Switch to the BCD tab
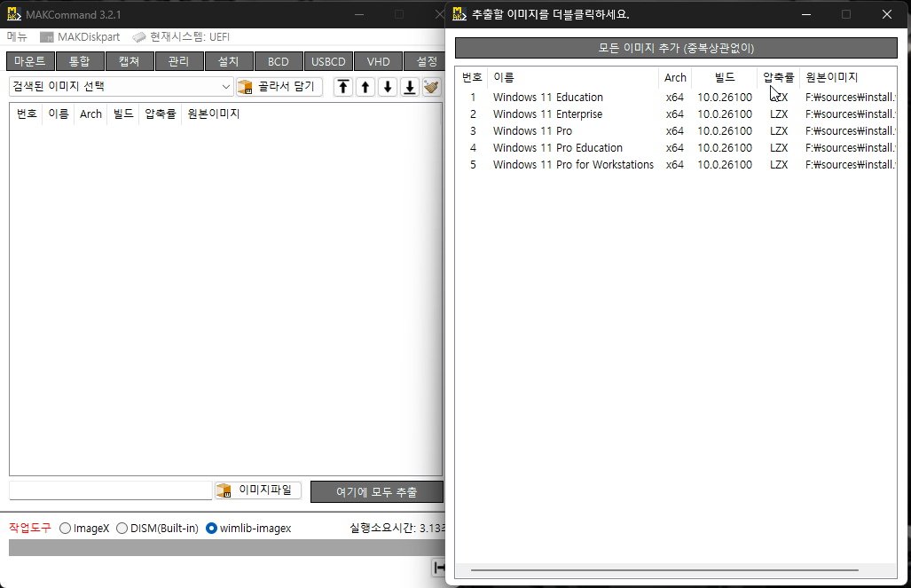911x588 pixels. 279,61
